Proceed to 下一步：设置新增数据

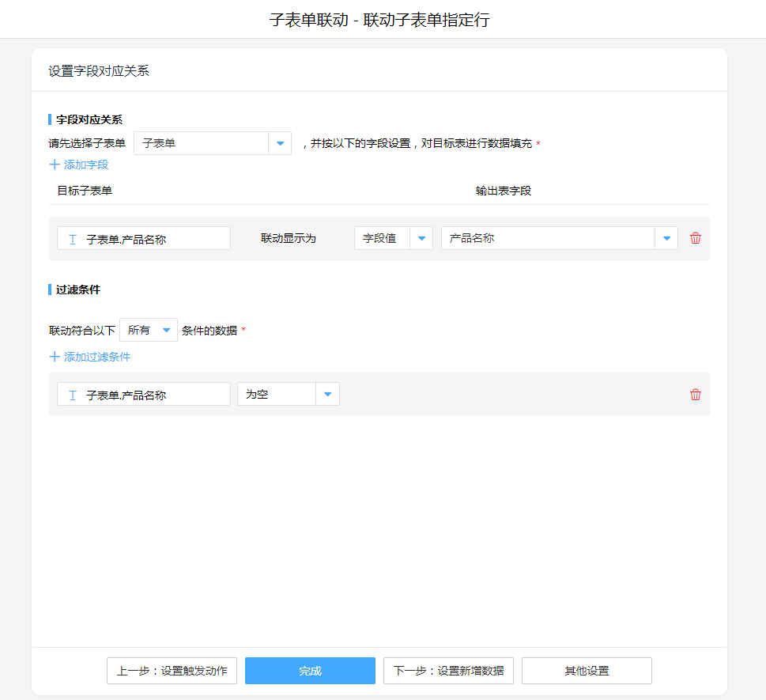point(448,671)
